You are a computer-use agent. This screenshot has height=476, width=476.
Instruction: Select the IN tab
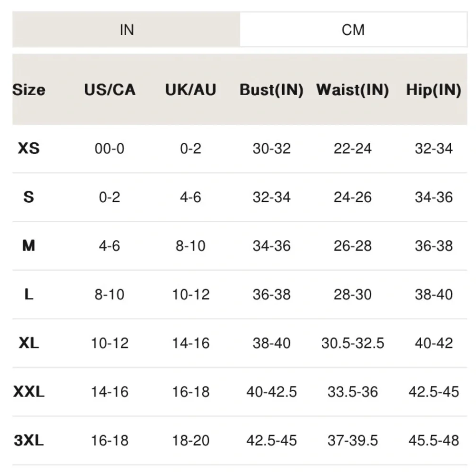(127, 30)
